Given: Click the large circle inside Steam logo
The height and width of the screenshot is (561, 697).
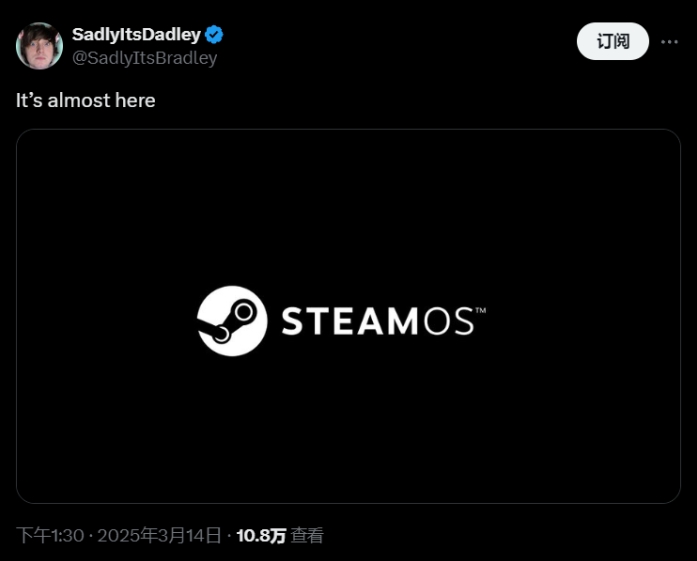Looking at the screenshot, I should [244, 312].
